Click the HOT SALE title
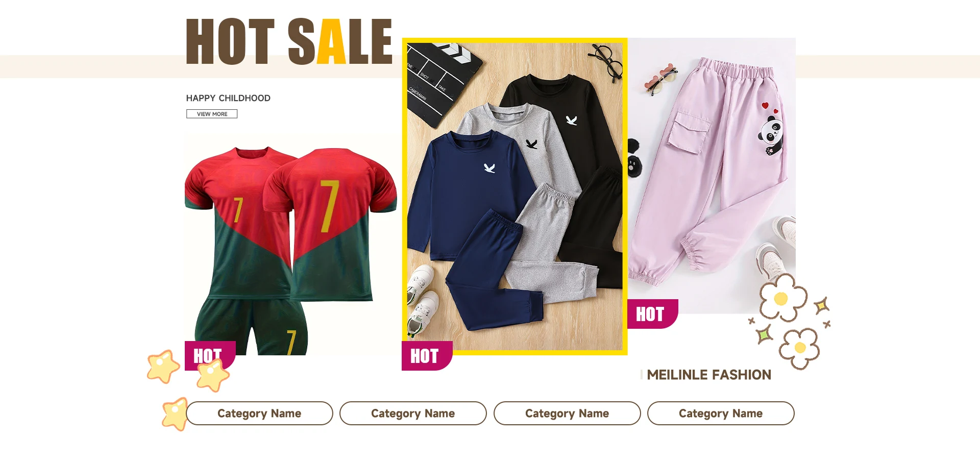 (289, 42)
